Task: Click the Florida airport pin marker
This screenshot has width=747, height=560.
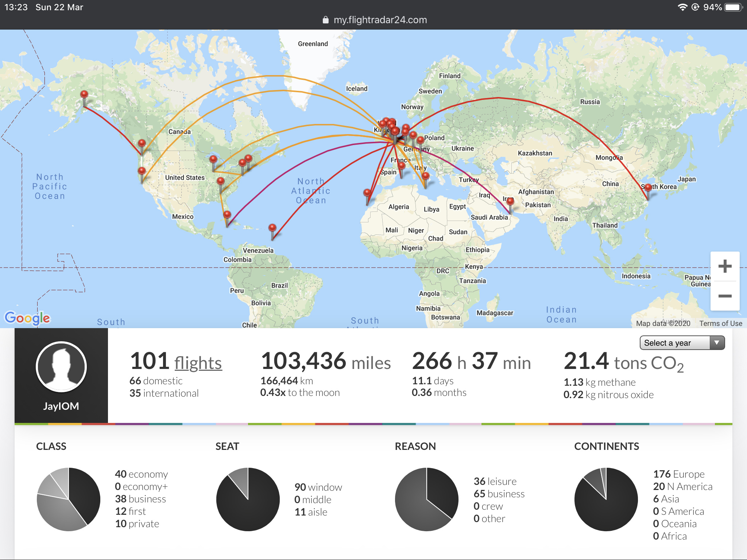Action: pyautogui.click(x=227, y=215)
